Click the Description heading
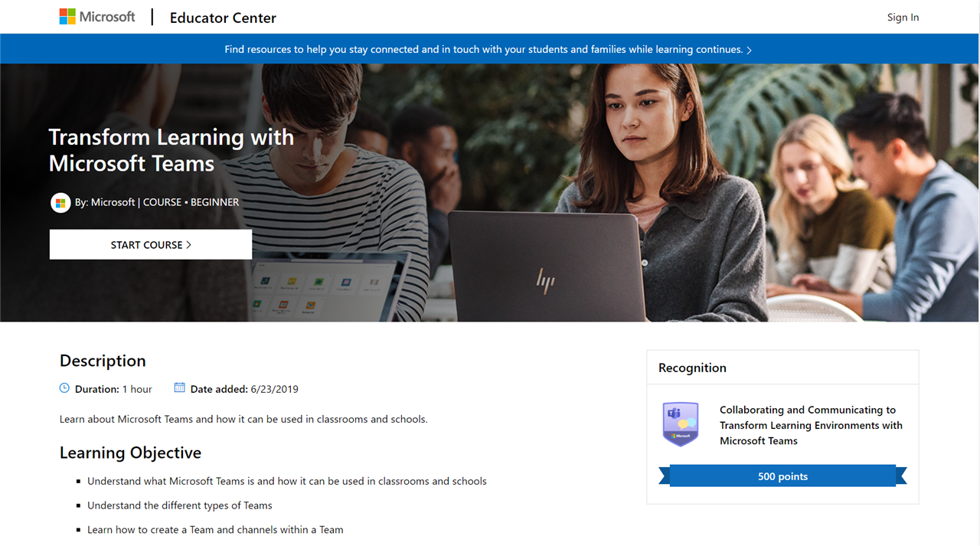Viewport: 980px width, 546px height. click(103, 361)
